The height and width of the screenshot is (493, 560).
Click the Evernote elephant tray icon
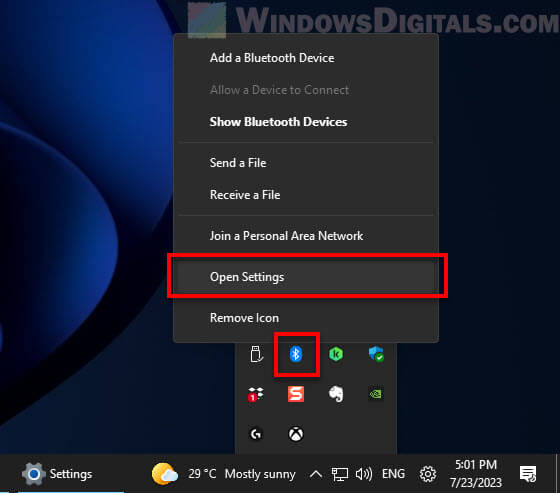tap(336, 394)
